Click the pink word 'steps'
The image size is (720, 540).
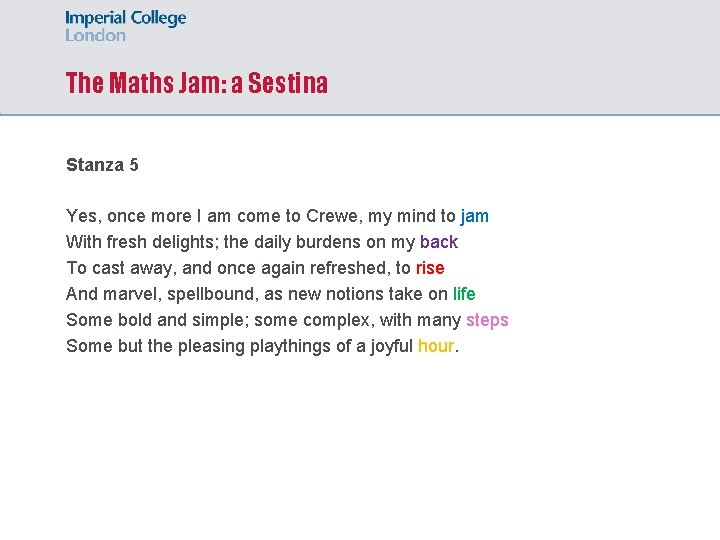tap(487, 320)
